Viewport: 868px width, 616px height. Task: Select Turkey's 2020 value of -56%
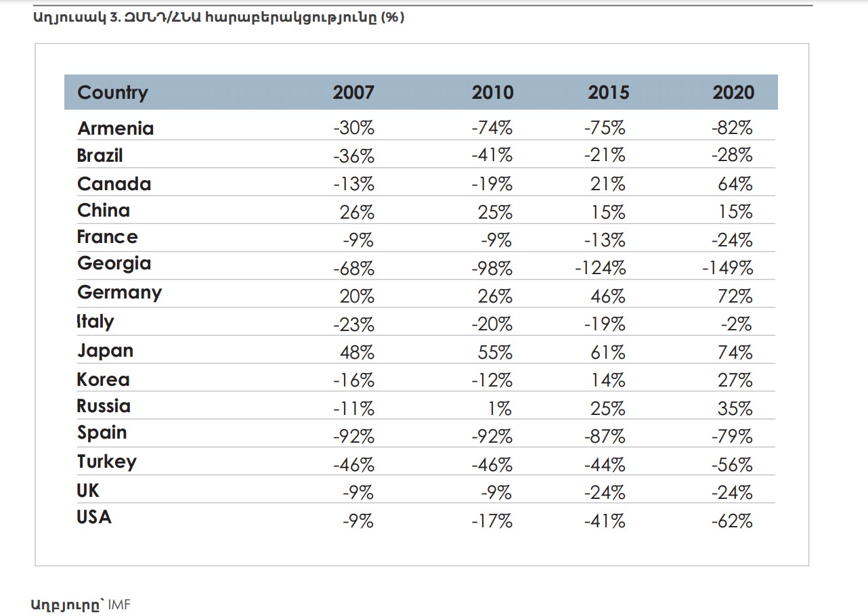[x=732, y=465]
